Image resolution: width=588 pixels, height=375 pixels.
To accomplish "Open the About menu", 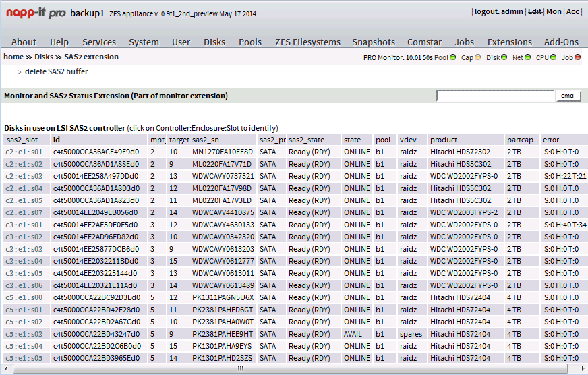I will pos(24,42).
